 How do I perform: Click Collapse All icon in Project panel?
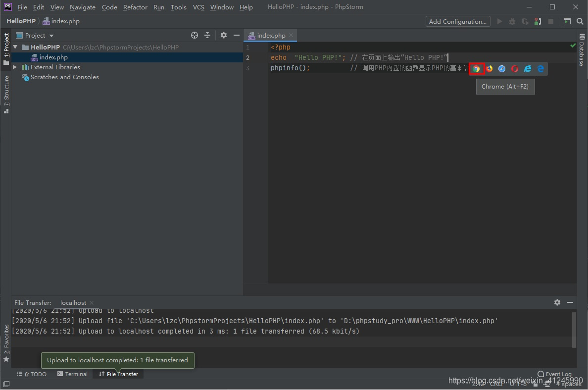coord(207,35)
